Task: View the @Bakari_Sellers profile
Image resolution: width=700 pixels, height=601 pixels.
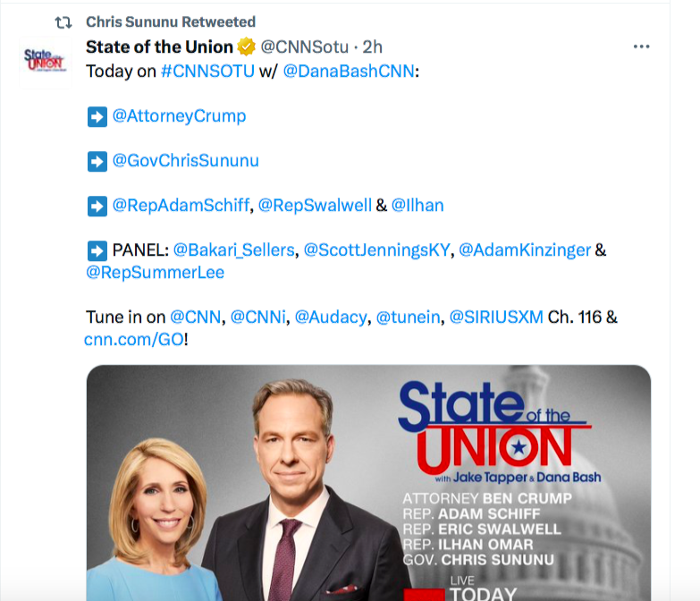Action: coord(233,250)
